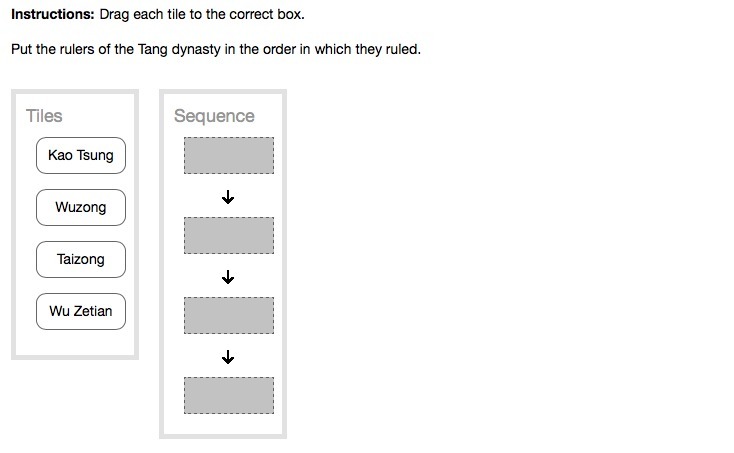Click the third empty sequence box
The image size is (734, 453).
tap(228, 315)
